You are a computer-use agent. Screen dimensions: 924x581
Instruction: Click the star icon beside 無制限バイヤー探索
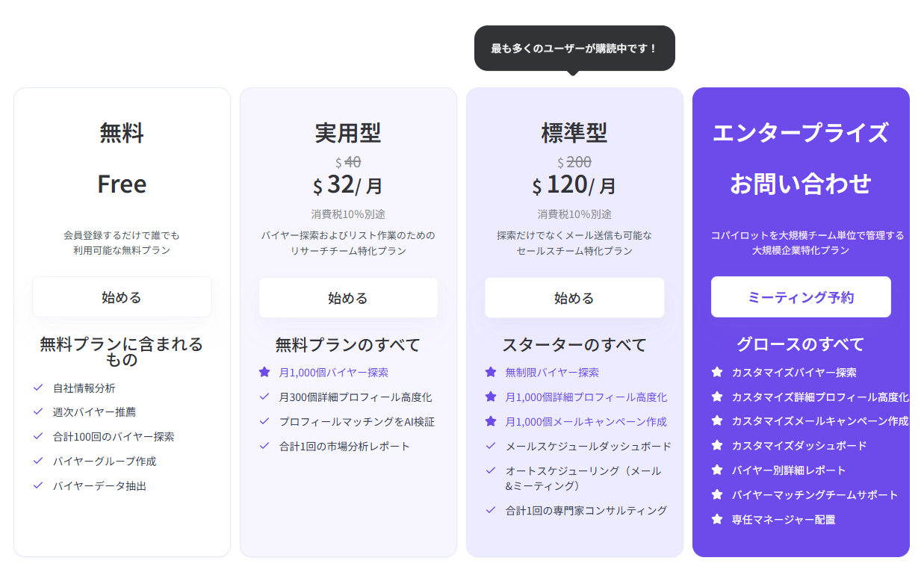pos(491,372)
